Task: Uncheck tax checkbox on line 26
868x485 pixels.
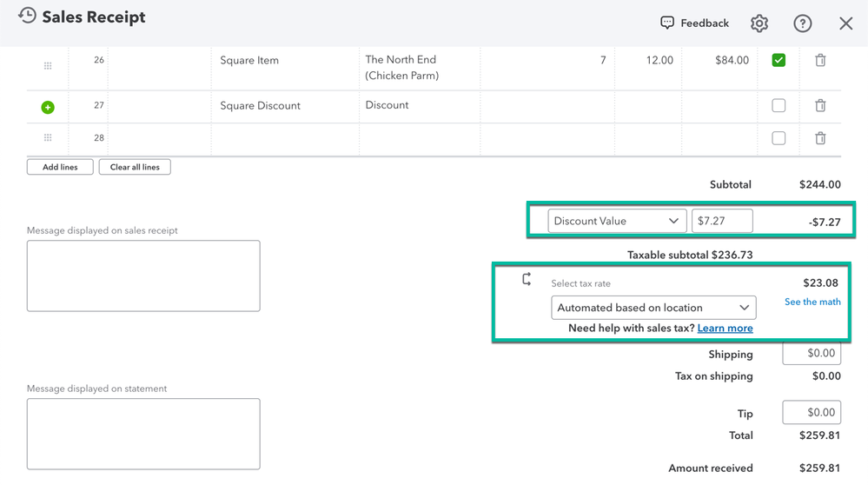Action: coord(779,61)
